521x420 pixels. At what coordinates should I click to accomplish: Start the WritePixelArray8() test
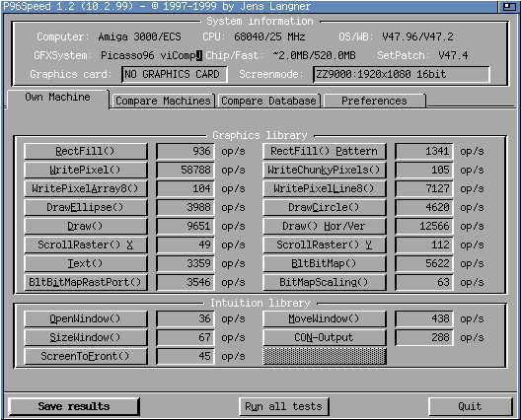[x=86, y=188]
